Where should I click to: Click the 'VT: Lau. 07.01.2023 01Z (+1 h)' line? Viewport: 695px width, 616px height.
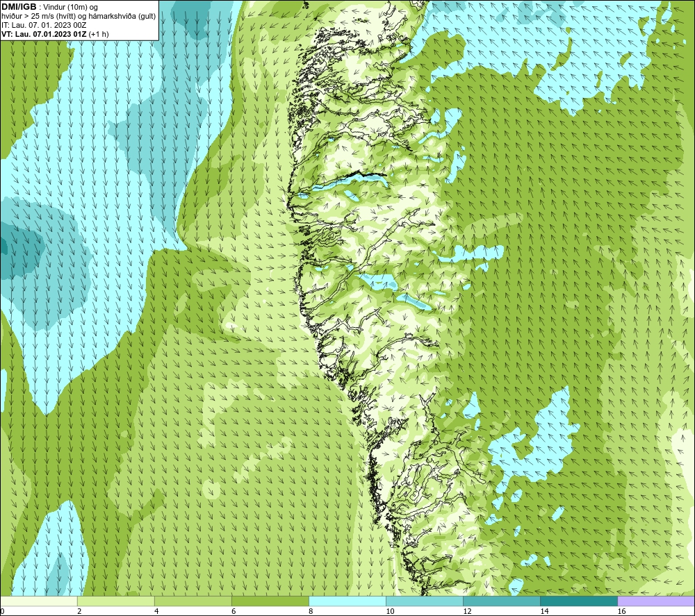(x=55, y=33)
